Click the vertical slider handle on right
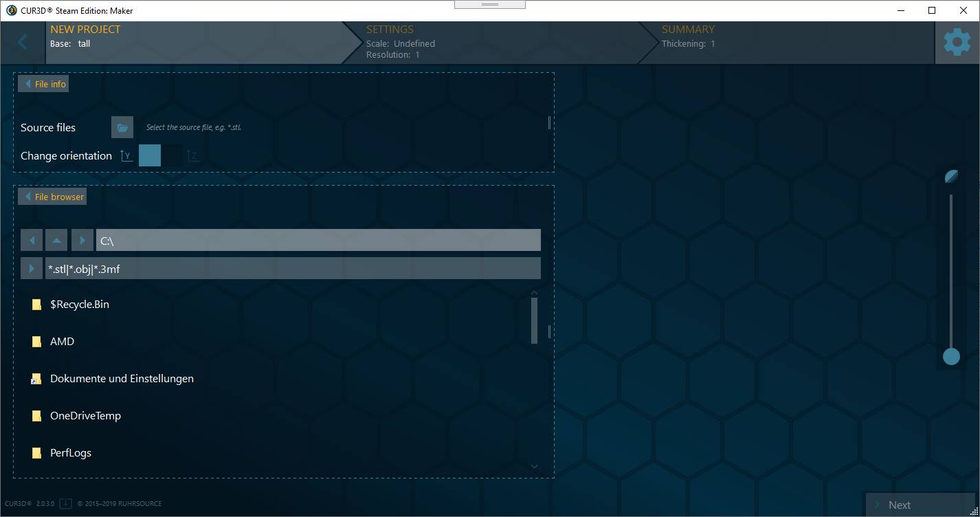980x517 pixels. point(951,356)
